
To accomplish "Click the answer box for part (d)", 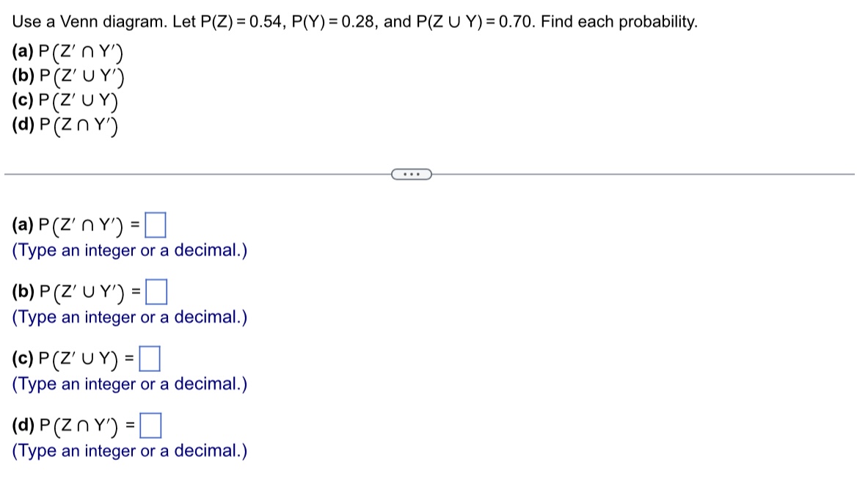I will click(152, 424).
